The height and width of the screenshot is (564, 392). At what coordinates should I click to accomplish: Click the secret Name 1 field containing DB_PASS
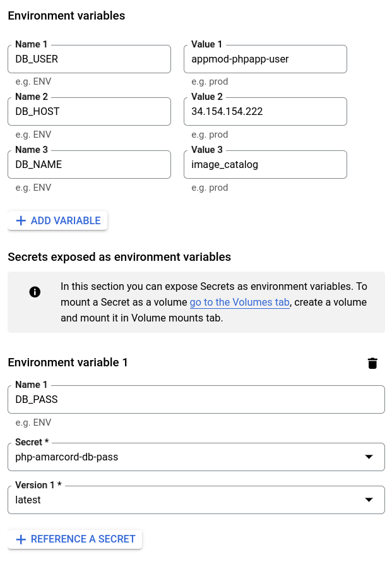pyautogui.click(x=196, y=399)
